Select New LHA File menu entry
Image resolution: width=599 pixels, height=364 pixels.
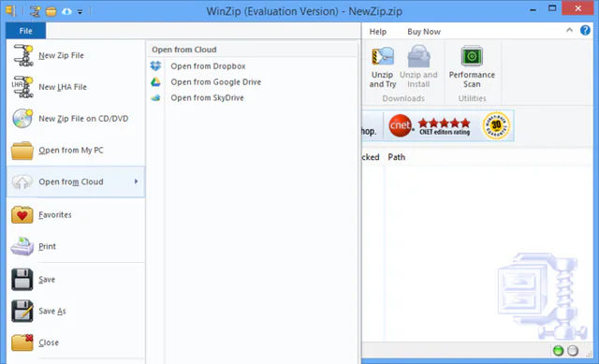pos(76,87)
